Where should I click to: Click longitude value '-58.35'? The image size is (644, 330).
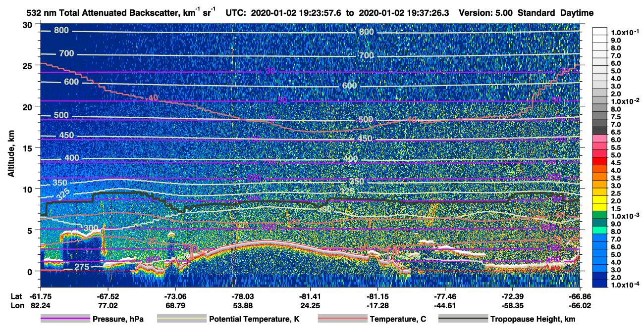[x=512, y=305]
